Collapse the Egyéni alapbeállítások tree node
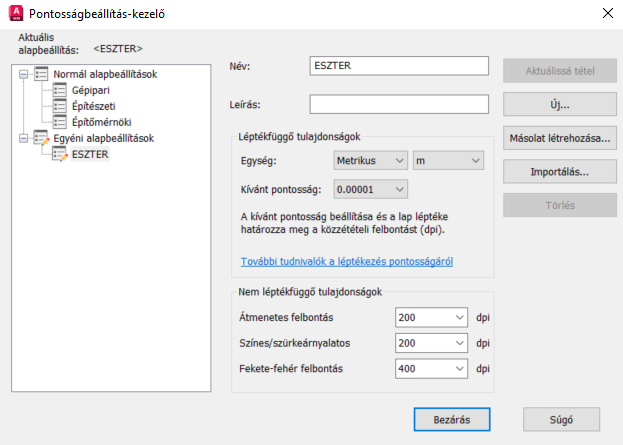Viewport: 623px width, 445px height. (x=24, y=138)
